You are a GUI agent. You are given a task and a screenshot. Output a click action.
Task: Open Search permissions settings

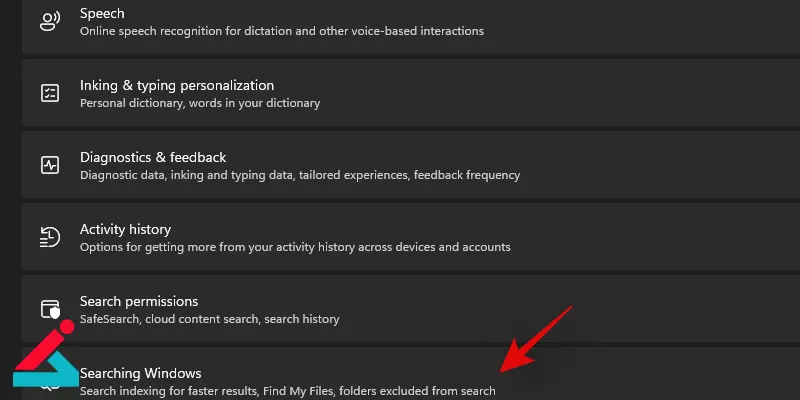139,302
